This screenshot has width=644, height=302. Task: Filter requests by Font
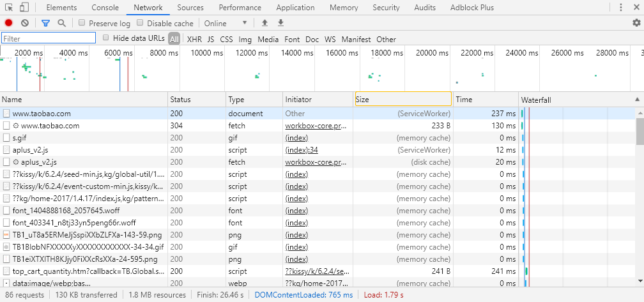[x=292, y=40]
